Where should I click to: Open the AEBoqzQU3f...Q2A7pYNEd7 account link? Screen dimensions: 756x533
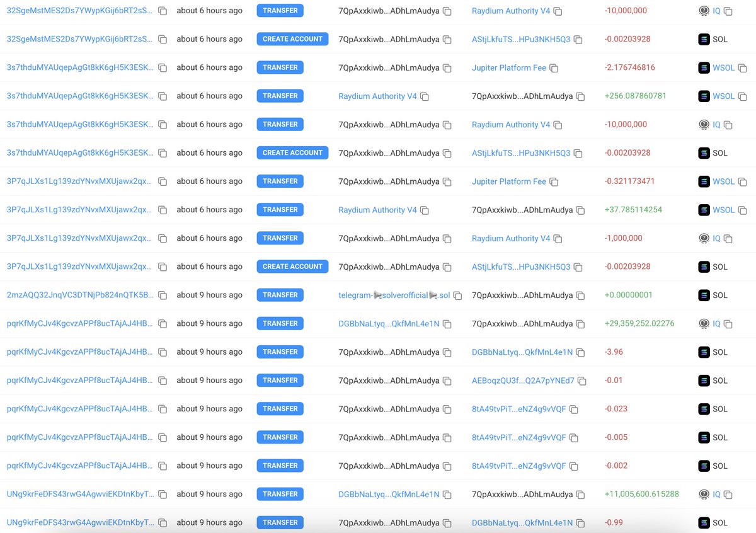coord(523,381)
